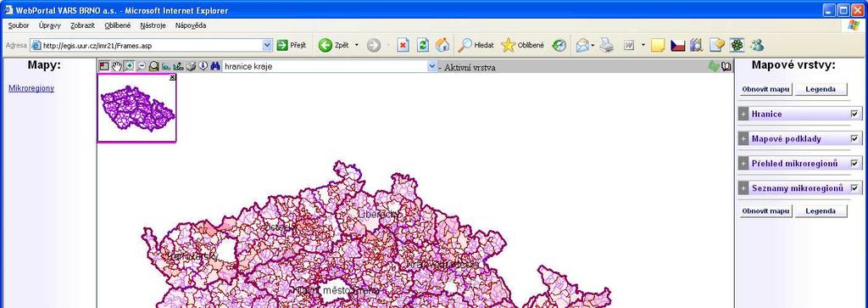Toggle the overview map tool icon
Image resolution: width=868 pixels, height=308 pixels.
[104, 66]
